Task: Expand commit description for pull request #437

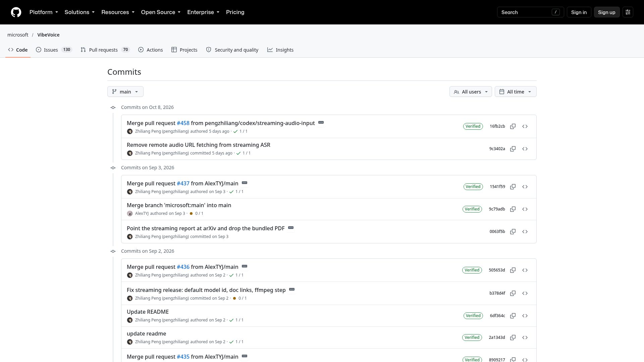Action: tap(245, 183)
